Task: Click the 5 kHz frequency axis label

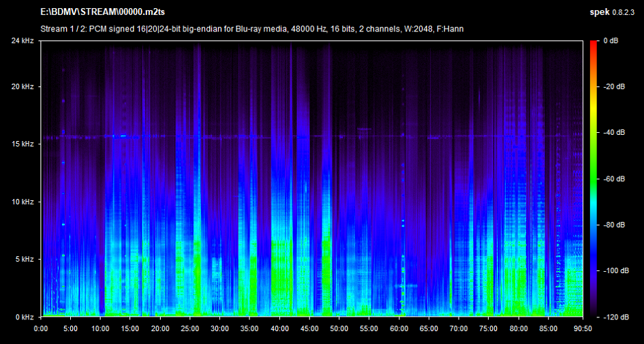Action: 25,260
